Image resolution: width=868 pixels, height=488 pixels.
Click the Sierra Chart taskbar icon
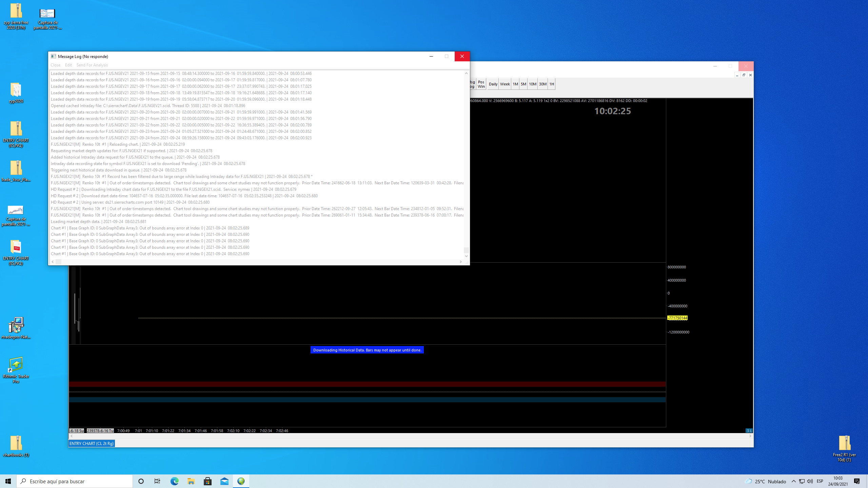click(241, 481)
